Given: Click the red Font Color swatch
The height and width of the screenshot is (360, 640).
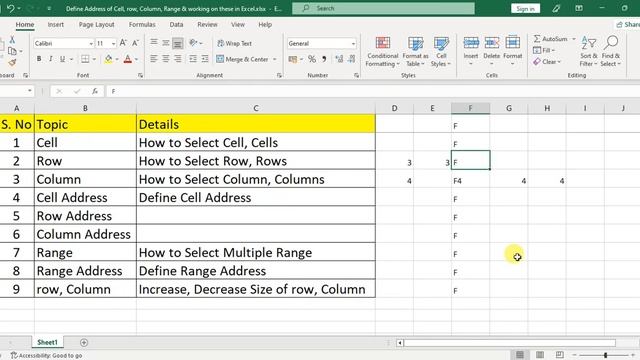Looking at the screenshot, I should coord(128,59).
